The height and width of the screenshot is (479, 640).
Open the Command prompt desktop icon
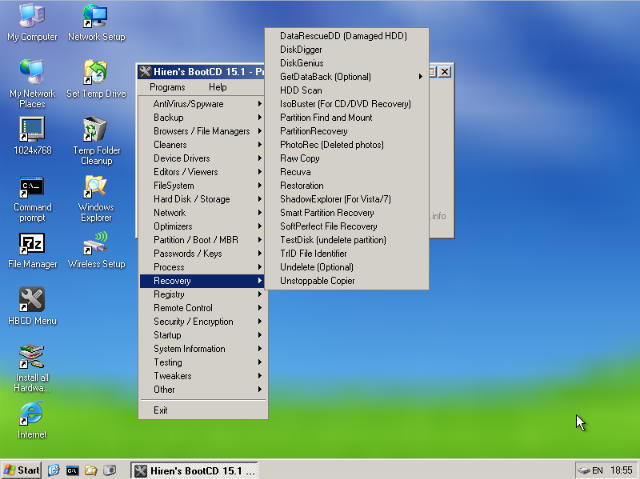pyautogui.click(x=32, y=188)
